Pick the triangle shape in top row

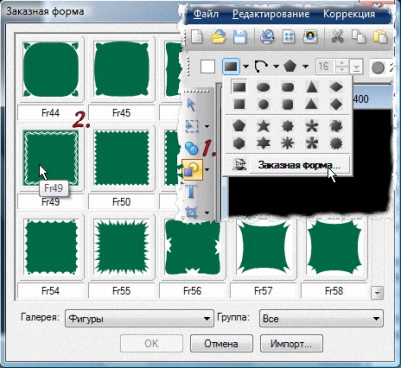(x=312, y=87)
